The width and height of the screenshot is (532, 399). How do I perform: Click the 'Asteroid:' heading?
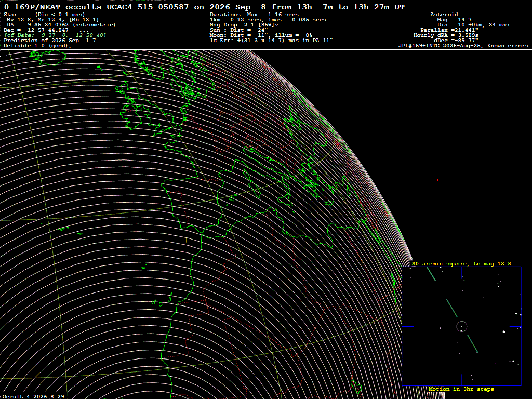445,15
